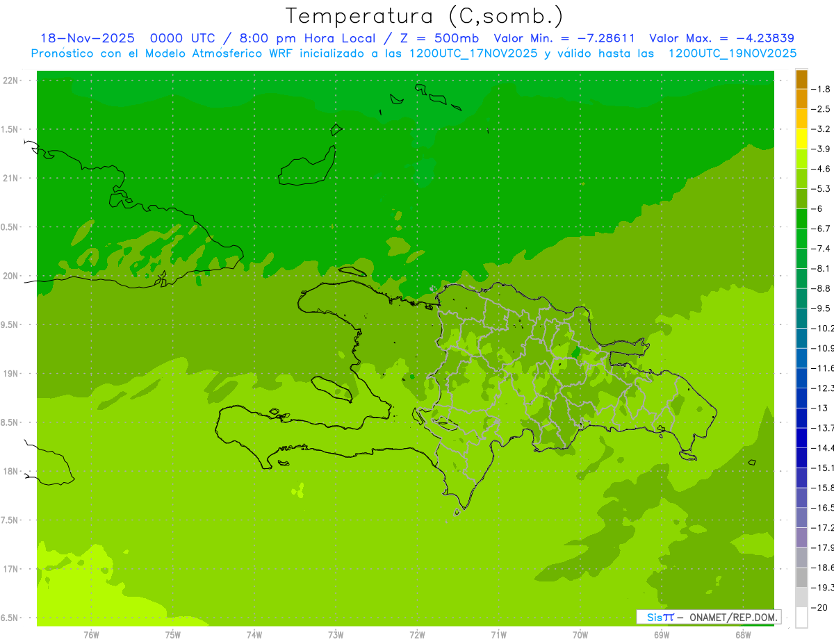Click the 70W longitude label
Screen dimensions: 834x644
point(580,635)
